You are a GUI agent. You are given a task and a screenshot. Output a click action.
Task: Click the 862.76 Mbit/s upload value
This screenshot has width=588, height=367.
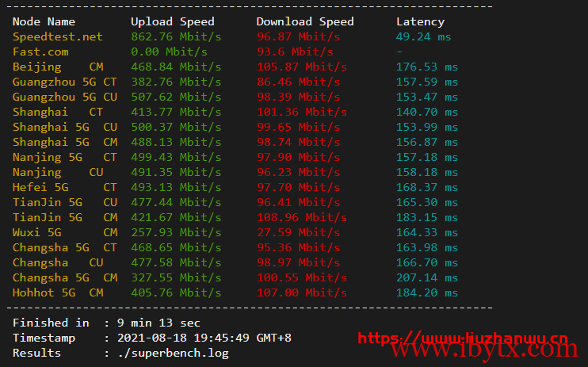pyautogui.click(x=175, y=36)
